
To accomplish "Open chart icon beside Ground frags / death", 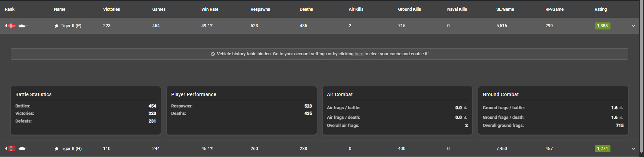I will point(621,117).
